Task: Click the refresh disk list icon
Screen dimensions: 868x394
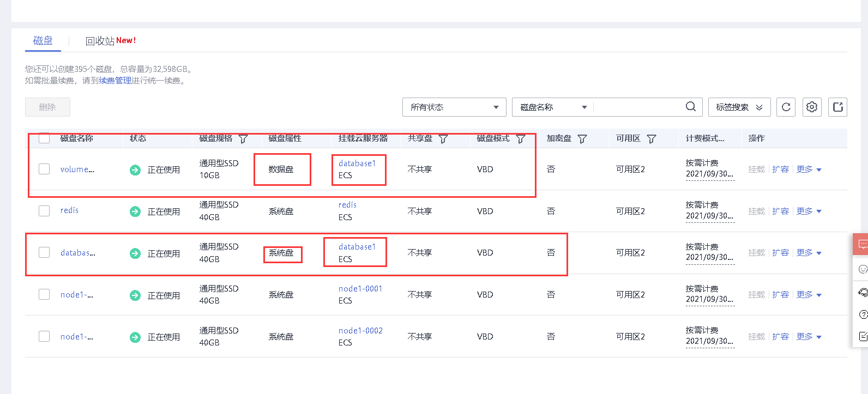Action: coord(786,107)
